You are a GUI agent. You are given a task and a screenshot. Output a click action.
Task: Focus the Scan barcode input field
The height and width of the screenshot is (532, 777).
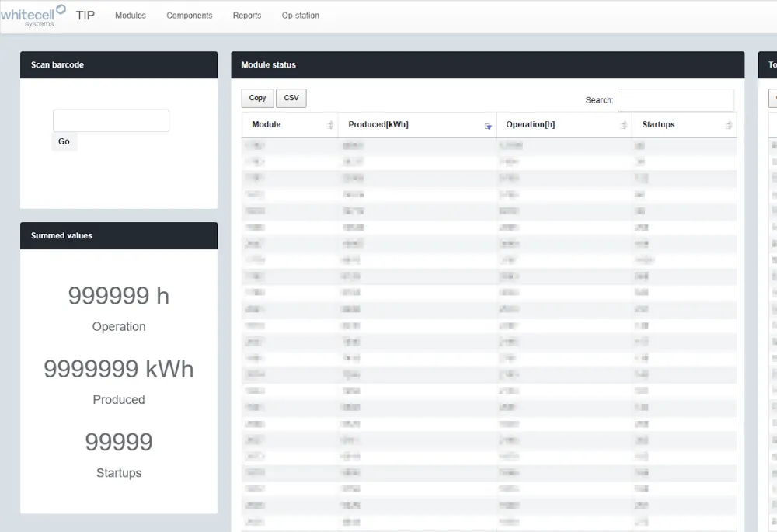coord(111,120)
